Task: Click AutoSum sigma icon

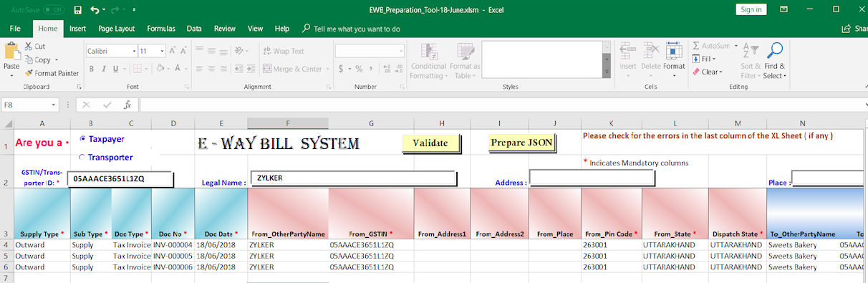Action: pos(696,46)
